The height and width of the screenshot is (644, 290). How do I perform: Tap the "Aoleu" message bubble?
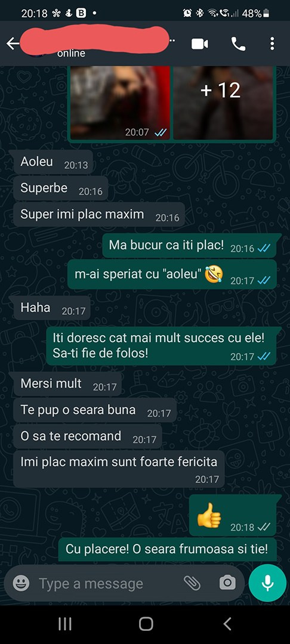coord(53,162)
